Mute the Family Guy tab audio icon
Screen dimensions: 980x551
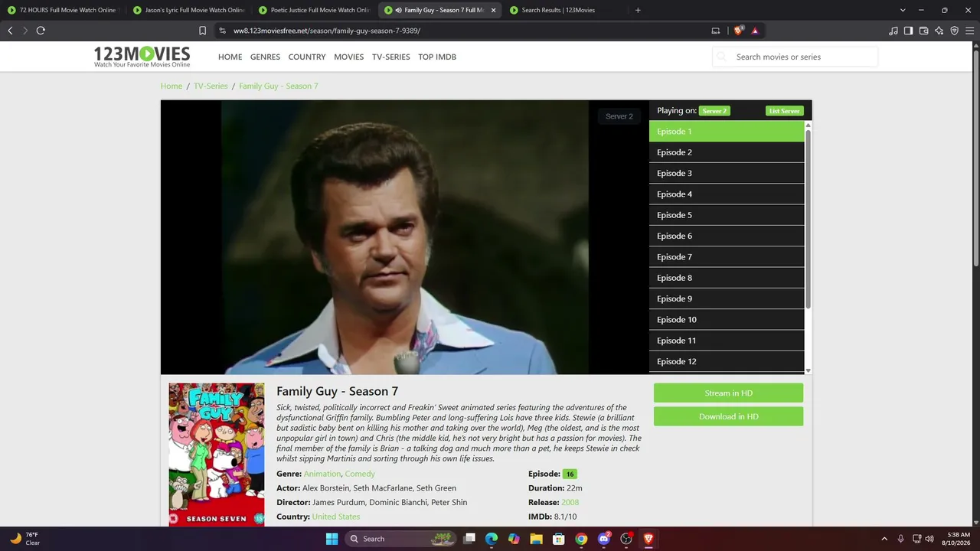point(398,10)
